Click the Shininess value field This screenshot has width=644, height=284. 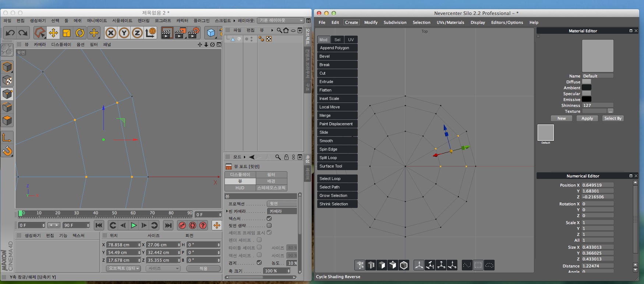(598, 105)
